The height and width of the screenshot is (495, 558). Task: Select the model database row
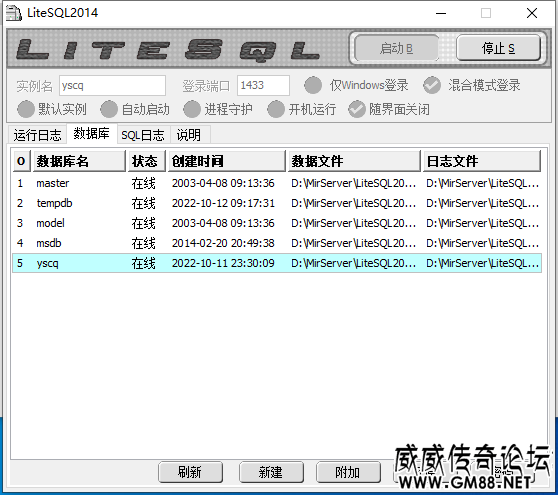point(277,223)
